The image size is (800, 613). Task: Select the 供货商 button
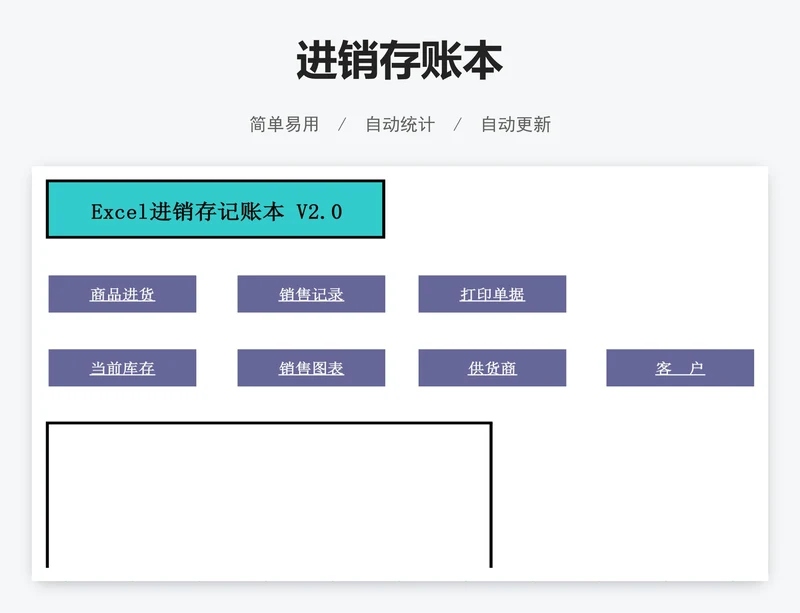[492, 368]
